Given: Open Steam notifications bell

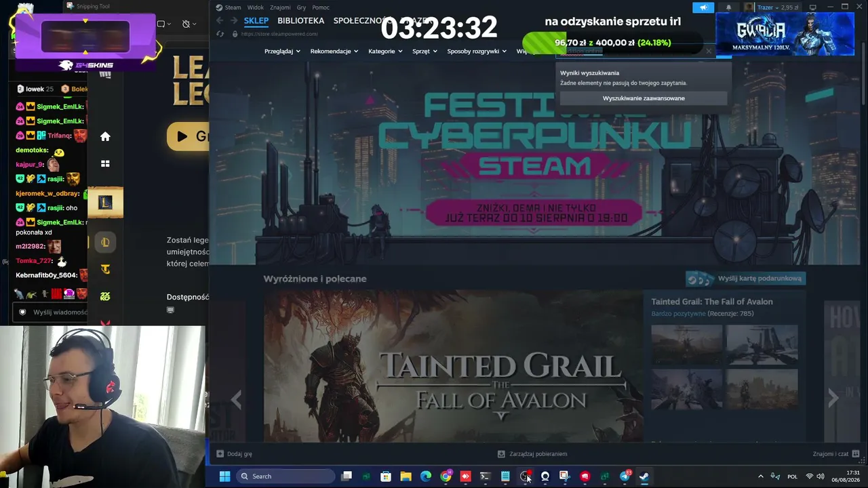Looking at the screenshot, I should pos(729,7).
